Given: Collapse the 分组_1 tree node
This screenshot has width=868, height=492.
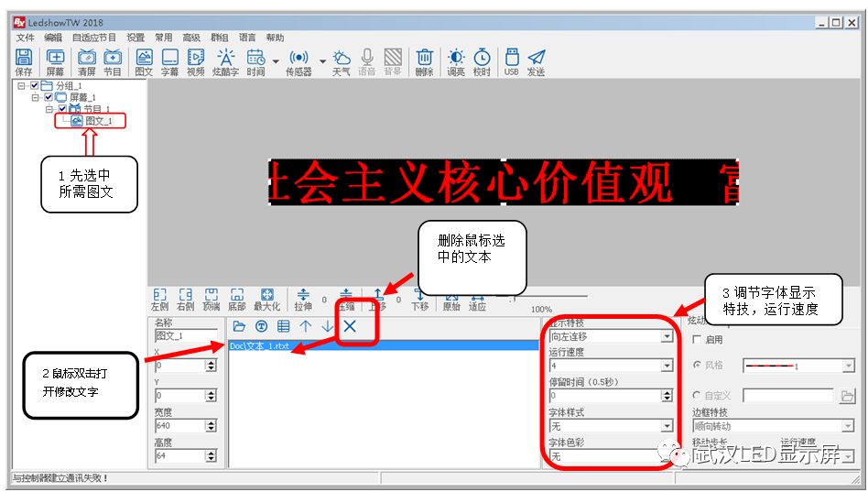Looking at the screenshot, I should tap(21, 85).
